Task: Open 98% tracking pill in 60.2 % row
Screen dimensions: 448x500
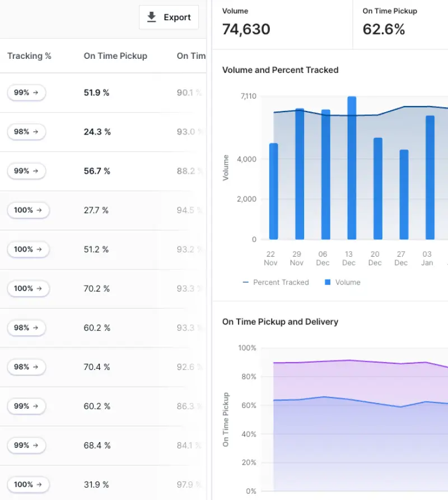Action: click(26, 328)
